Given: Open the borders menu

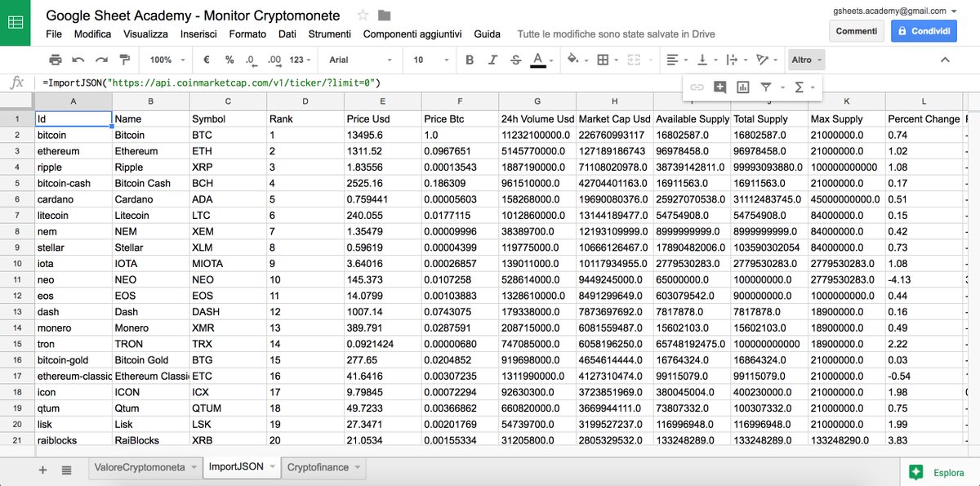Looking at the screenshot, I should click(x=606, y=60).
